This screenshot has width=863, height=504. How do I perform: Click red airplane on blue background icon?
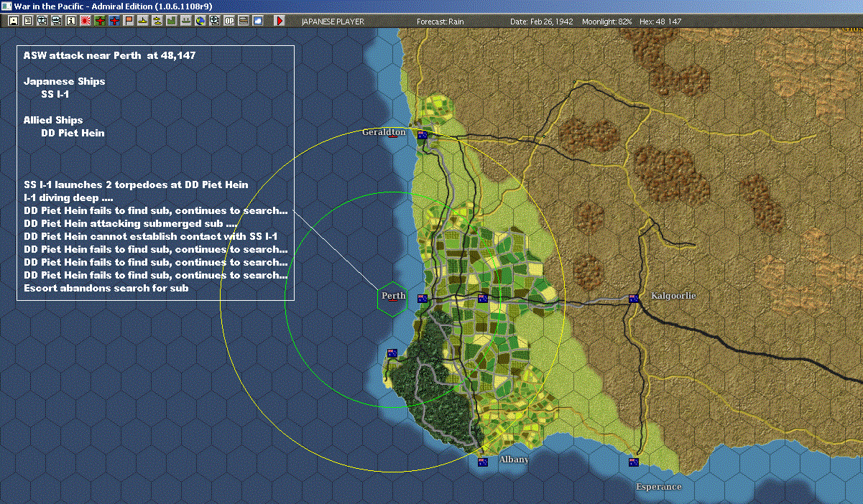coord(115,21)
